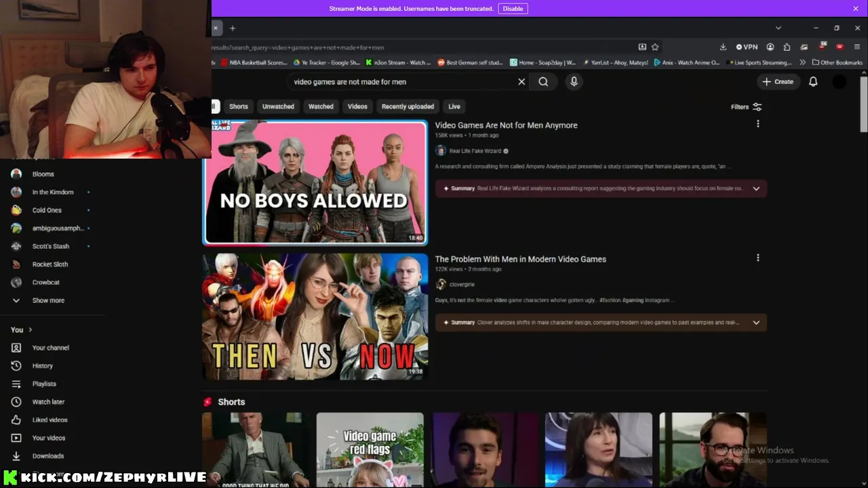Click the VPN button in the browser toolbar

pos(747,47)
